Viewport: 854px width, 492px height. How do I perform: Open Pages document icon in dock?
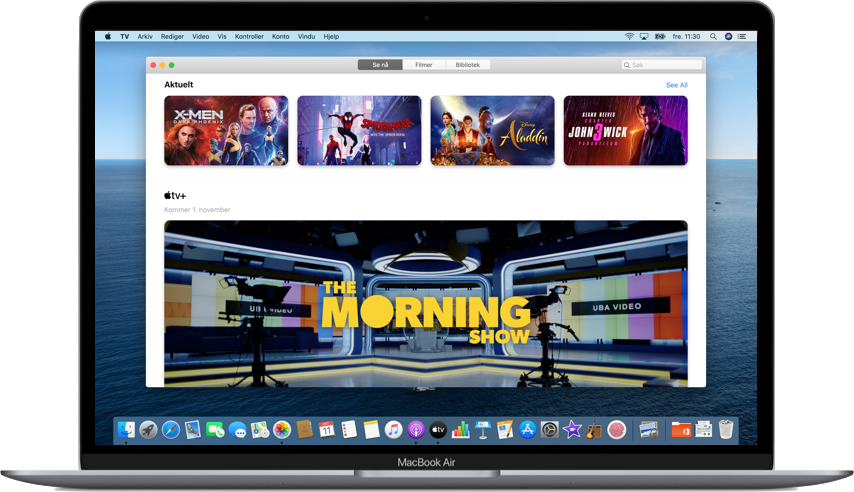[505, 430]
